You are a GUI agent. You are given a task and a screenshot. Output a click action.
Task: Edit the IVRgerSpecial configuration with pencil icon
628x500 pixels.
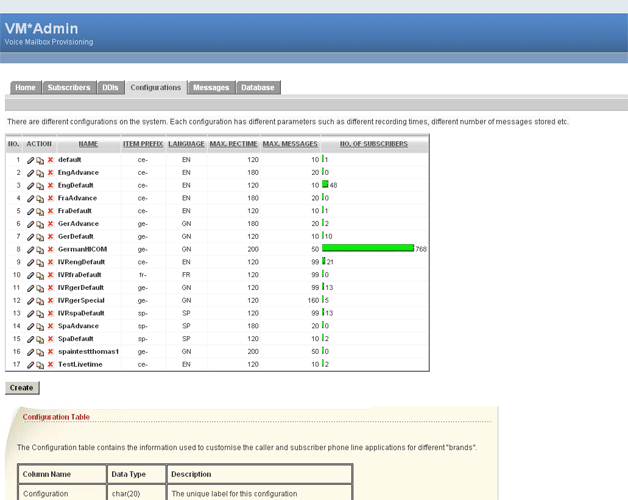pyautogui.click(x=31, y=300)
